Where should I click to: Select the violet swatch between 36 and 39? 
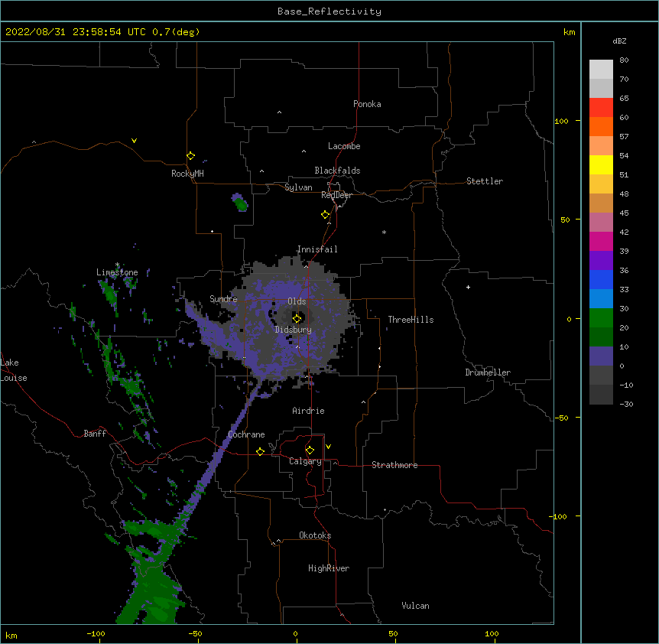(x=601, y=260)
